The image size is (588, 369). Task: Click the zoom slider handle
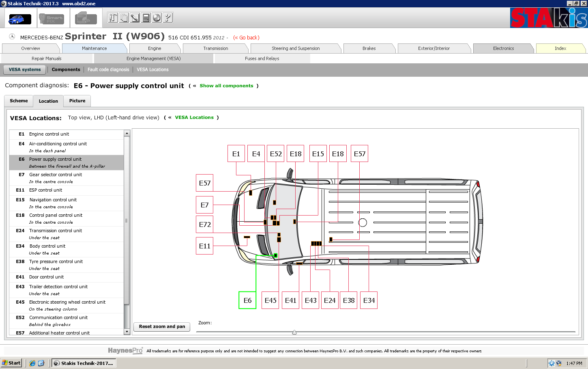point(294,332)
